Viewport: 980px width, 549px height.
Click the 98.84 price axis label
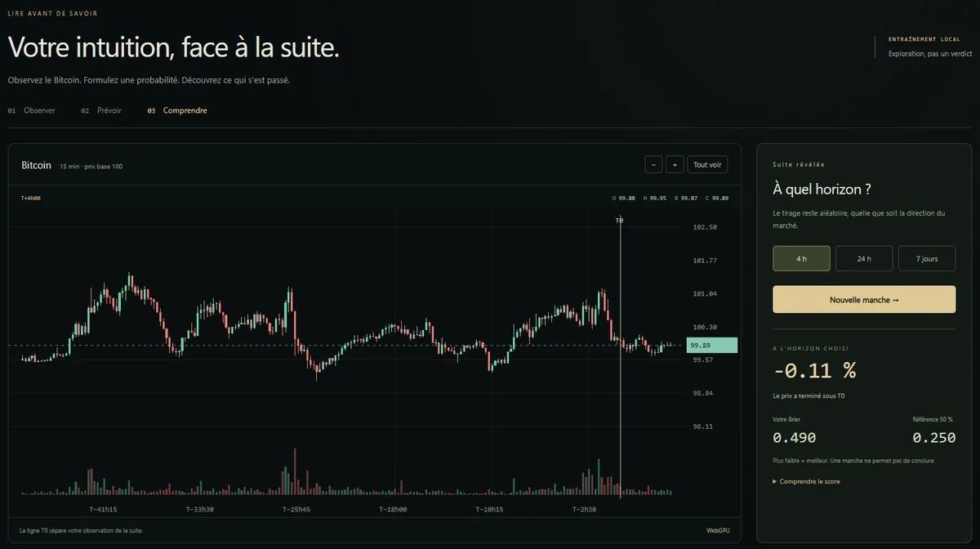pos(703,393)
